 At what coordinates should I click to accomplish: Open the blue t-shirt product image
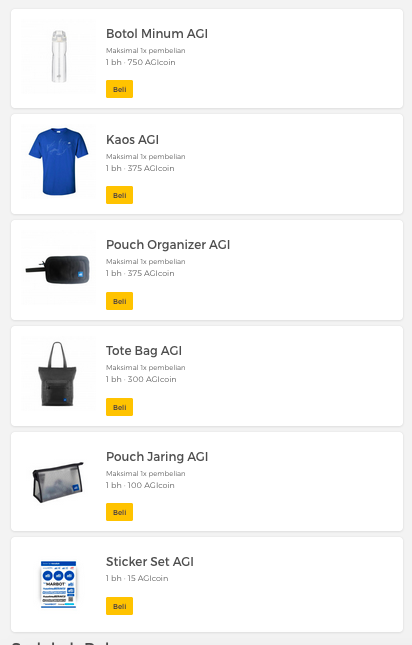coord(59,162)
